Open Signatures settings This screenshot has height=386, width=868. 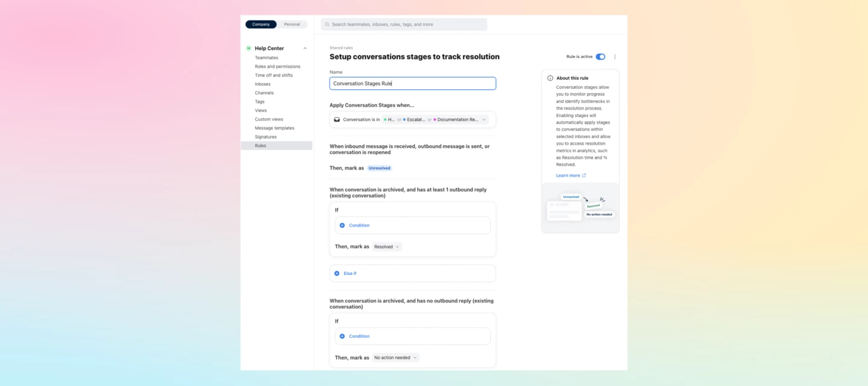[x=266, y=137]
